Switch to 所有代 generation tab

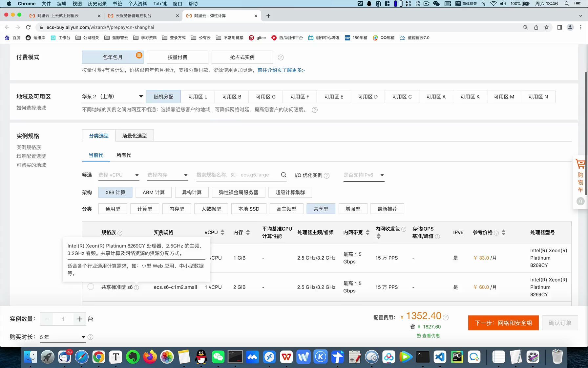(x=124, y=155)
